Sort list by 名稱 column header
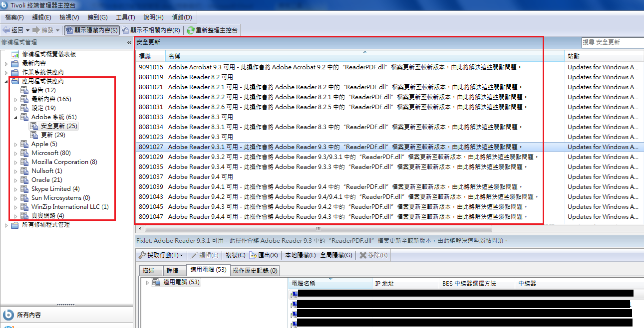Screen dimensions: 644x328 [365, 56]
